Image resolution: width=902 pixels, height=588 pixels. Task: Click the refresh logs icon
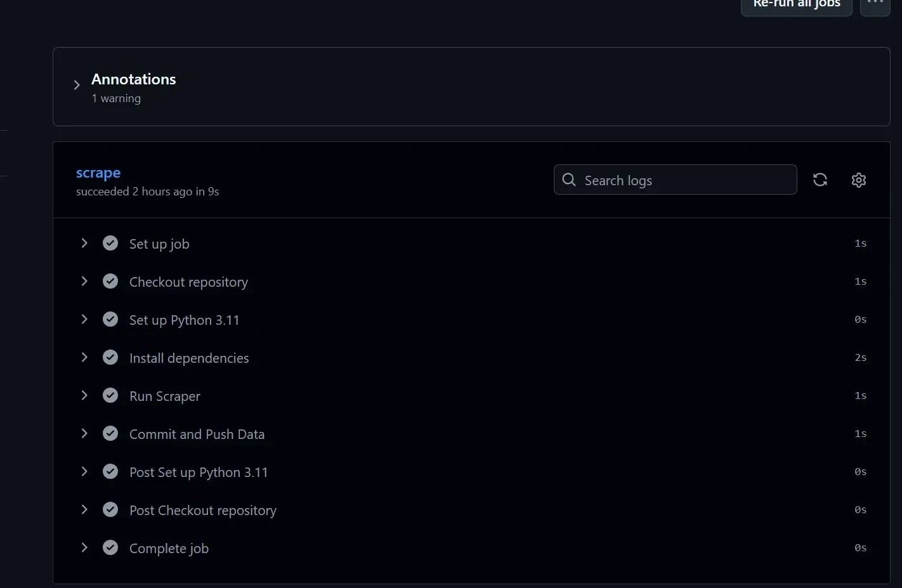(x=820, y=180)
